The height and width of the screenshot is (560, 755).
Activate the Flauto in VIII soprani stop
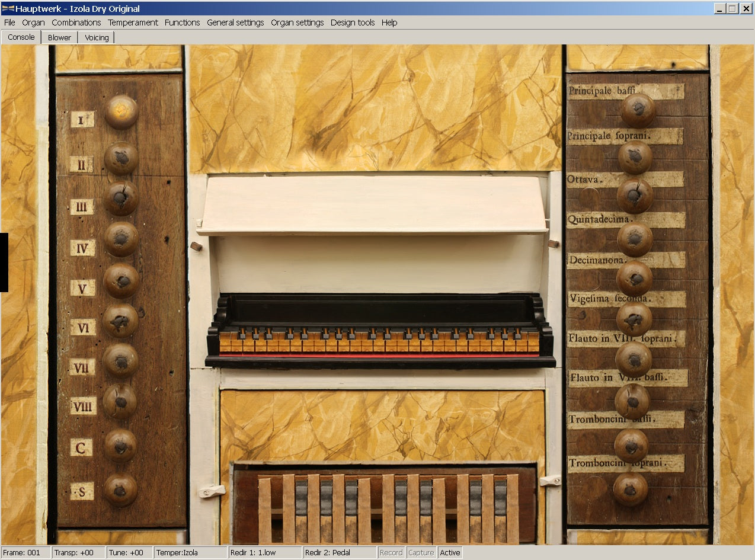pos(633,360)
